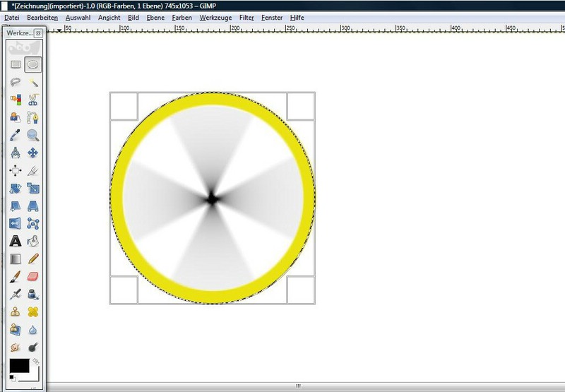This screenshot has width=565, height=392.
Task: Select the Rectangle Select tool
Action: click(x=16, y=64)
